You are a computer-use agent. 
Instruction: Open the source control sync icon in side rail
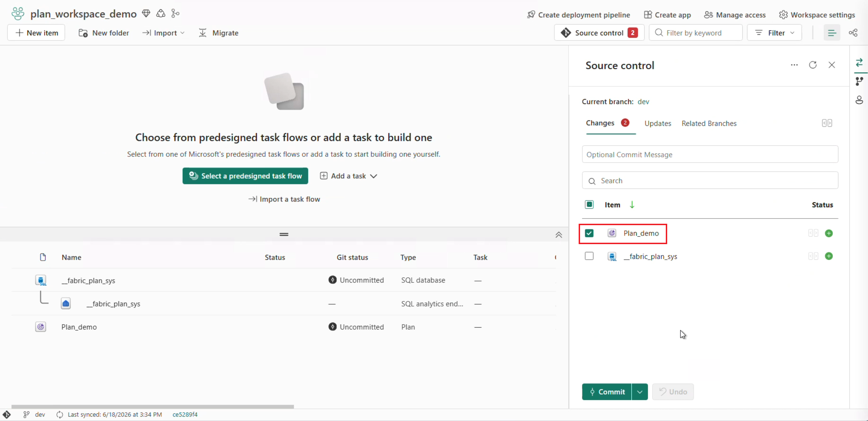(x=859, y=62)
